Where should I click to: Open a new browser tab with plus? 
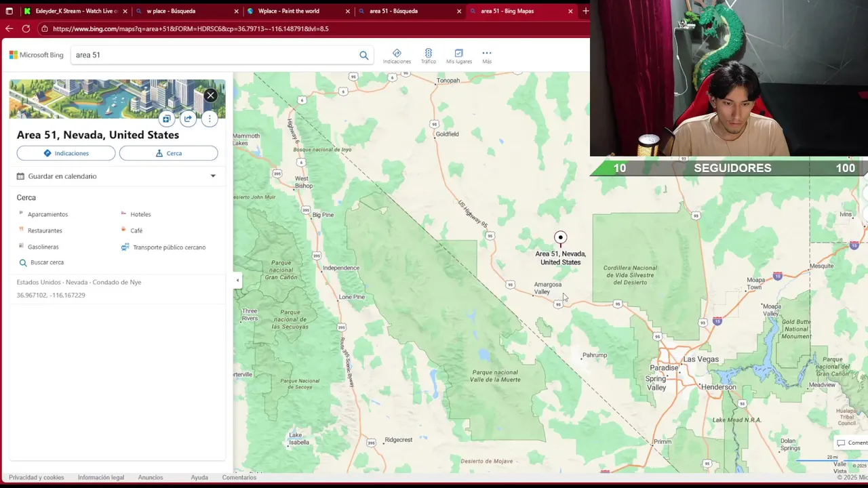point(585,11)
